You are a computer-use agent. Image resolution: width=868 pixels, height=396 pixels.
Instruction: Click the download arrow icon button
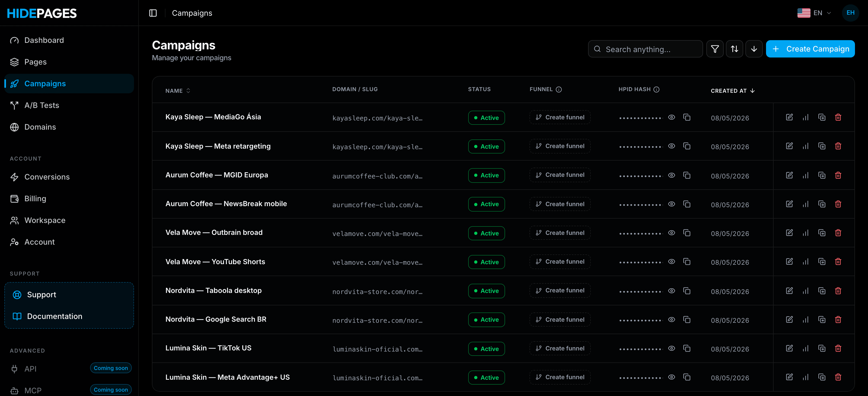tap(754, 49)
